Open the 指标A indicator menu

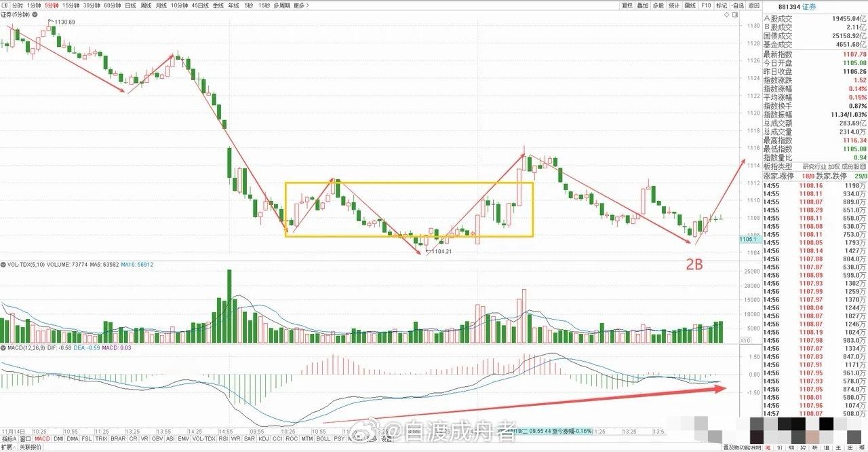coord(8,438)
